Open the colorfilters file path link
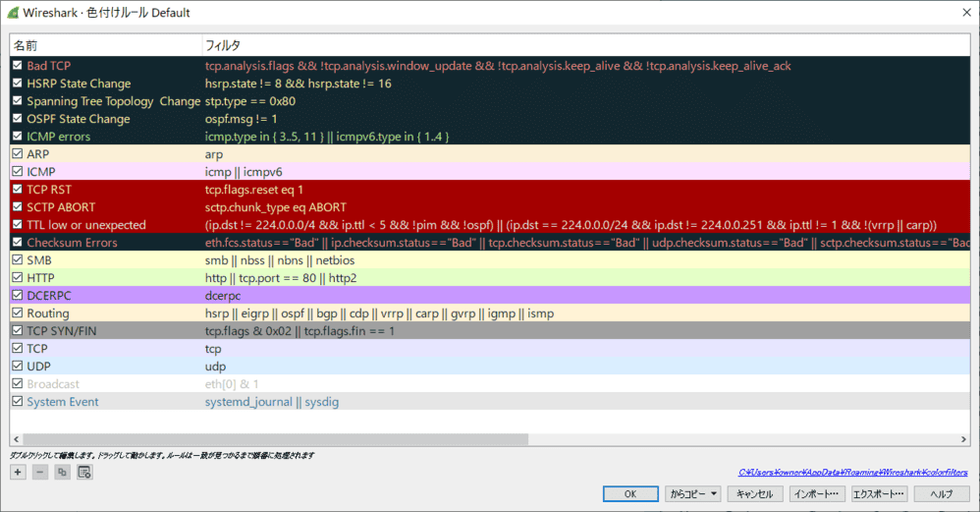 (852, 472)
